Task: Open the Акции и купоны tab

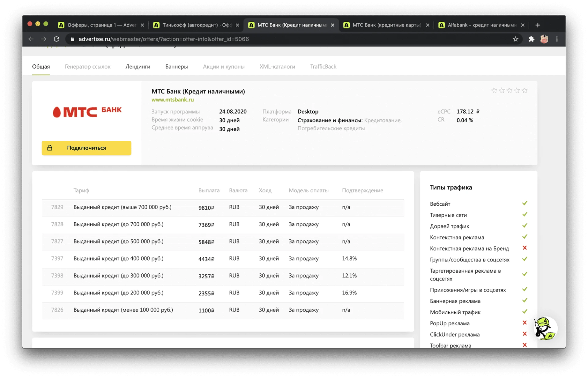Action: pyautogui.click(x=224, y=67)
